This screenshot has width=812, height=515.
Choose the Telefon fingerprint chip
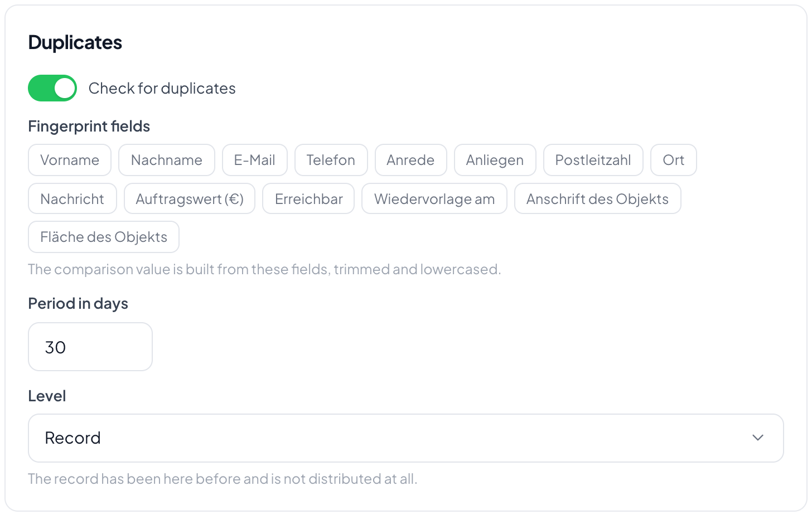[x=331, y=160]
